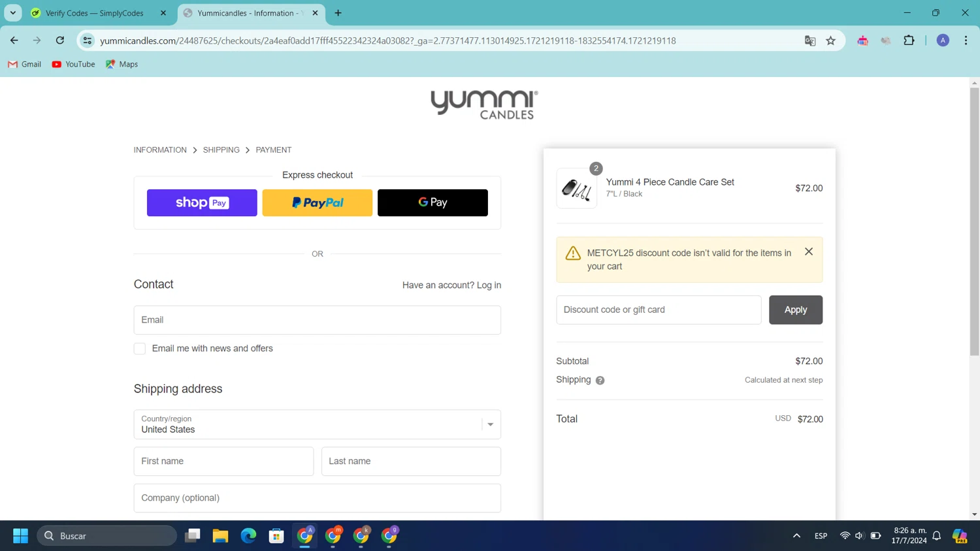Click the shopping extension icon in toolbar
This screenshot has height=551, width=980.
coord(862,40)
